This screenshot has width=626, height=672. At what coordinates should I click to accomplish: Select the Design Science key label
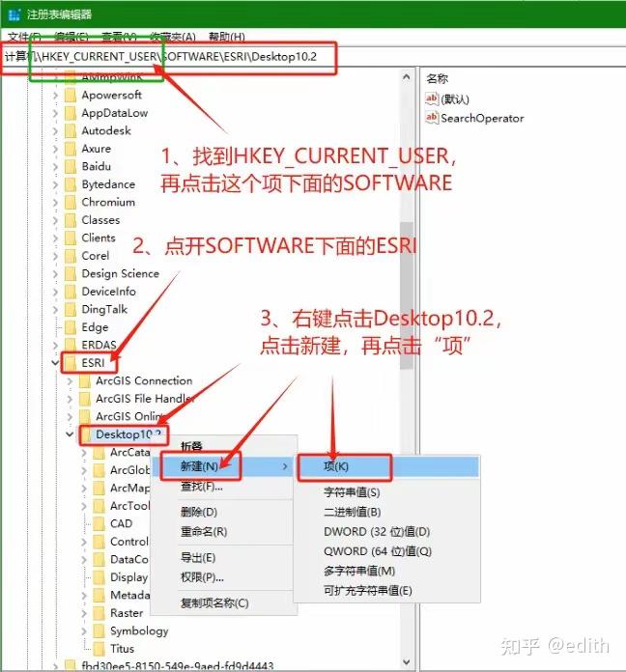point(120,274)
